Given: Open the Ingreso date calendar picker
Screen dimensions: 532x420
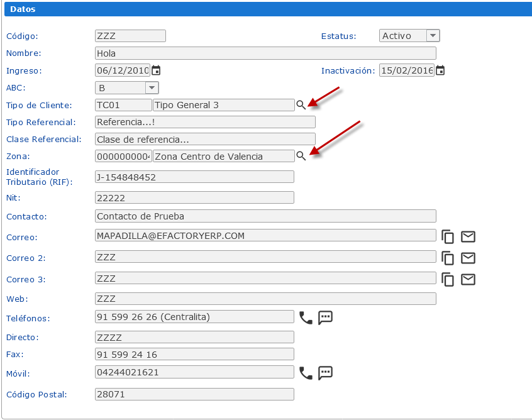Looking at the screenshot, I should (x=156, y=70).
